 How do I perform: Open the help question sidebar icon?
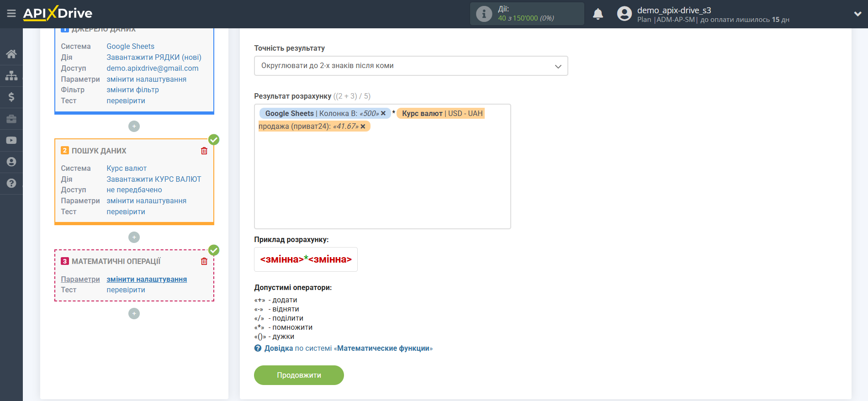11,183
